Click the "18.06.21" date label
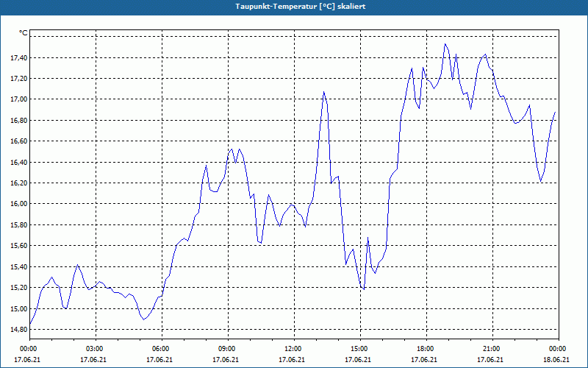The height and width of the screenshot is (368, 588). pos(556,360)
